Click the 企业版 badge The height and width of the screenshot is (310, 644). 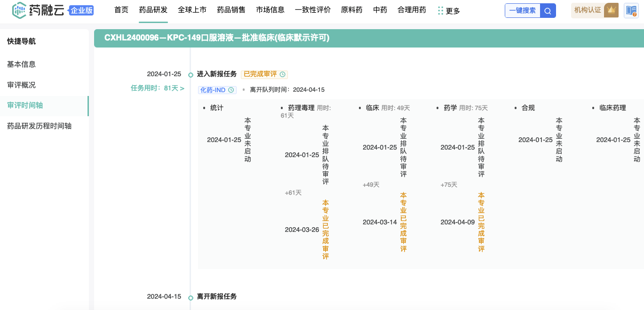coord(81,10)
